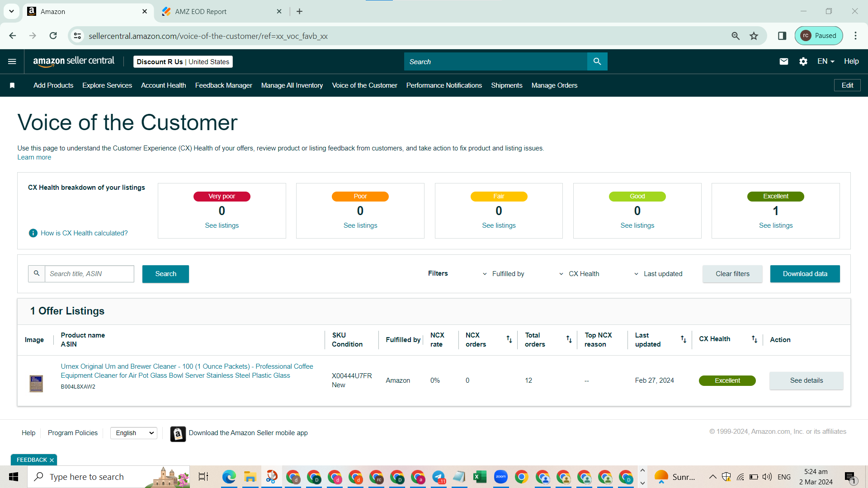Image resolution: width=868 pixels, height=488 pixels.
Task: Open the hamburger navigation menu
Action: click(12, 61)
